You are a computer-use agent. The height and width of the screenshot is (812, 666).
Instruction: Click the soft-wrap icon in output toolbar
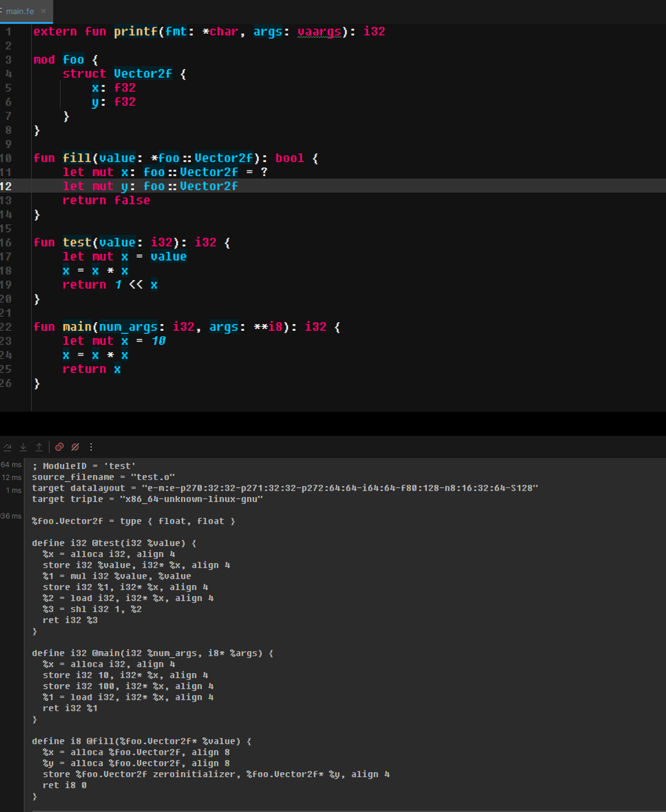point(7,447)
